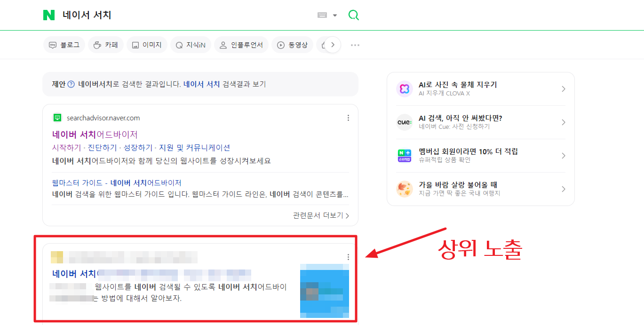Expand more tabs with the right arrow
The width and height of the screenshot is (644, 325).
coord(333,45)
